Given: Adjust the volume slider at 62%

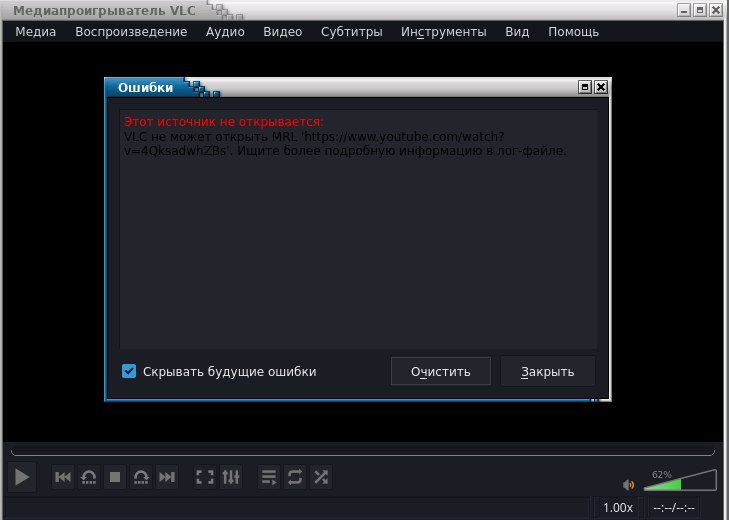Looking at the screenshot, I should pyautogui.click(x=680, y=480).
